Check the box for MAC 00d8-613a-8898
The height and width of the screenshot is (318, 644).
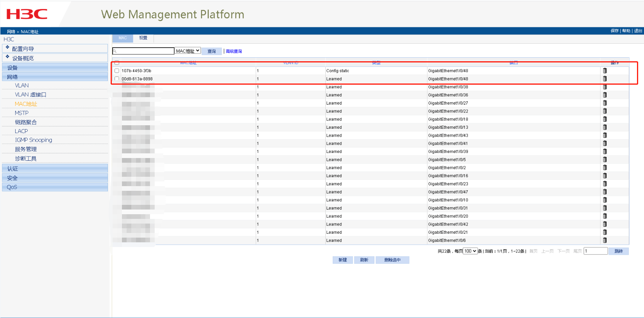pyautogui.click(x=117, y=79)
